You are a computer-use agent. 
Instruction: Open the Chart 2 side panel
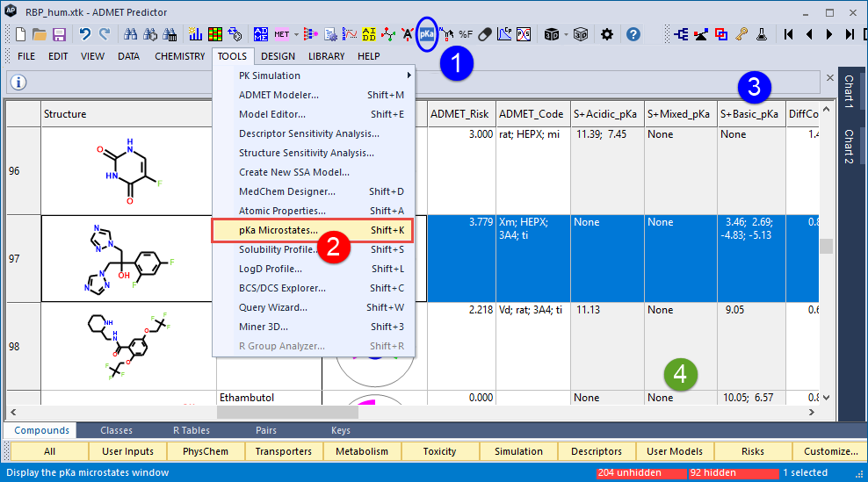pyautogui.click(x=848, y=147)
